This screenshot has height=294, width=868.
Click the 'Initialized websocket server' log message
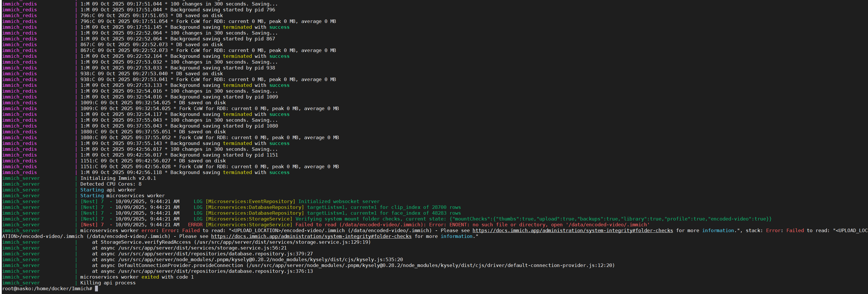tap(339, 202)
